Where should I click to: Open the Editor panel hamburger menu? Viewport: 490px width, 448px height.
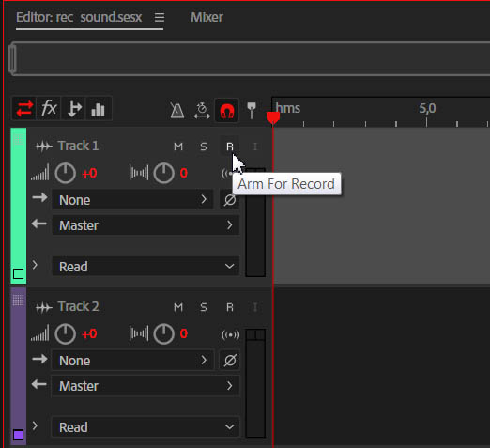click(160, 17)
